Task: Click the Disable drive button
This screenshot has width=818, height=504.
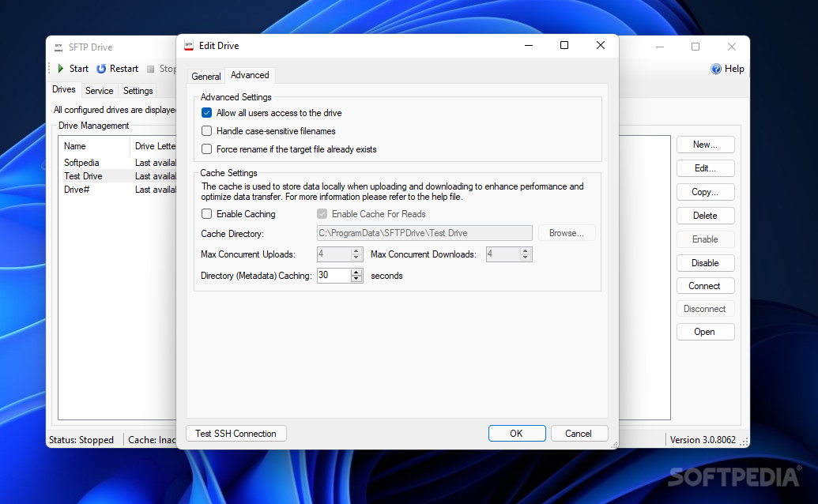Action: click(705, 263)
